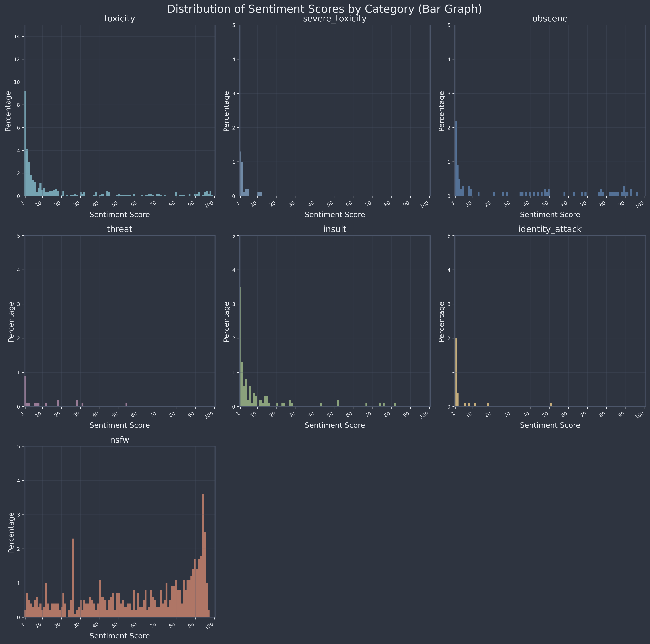Click the 'severe_toxicity' subplot title
This screenshot has height=644, width=650.
335,19
